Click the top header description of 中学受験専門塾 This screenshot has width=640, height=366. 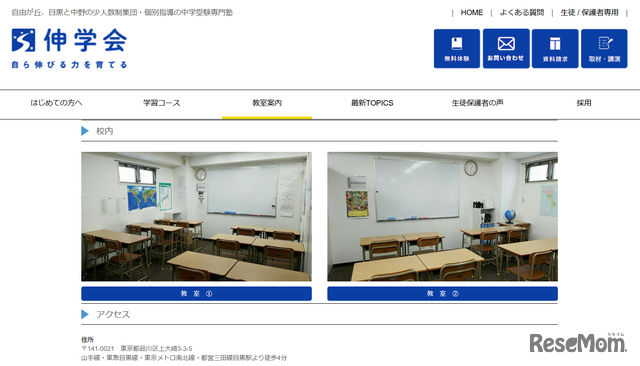coord(122,13)
